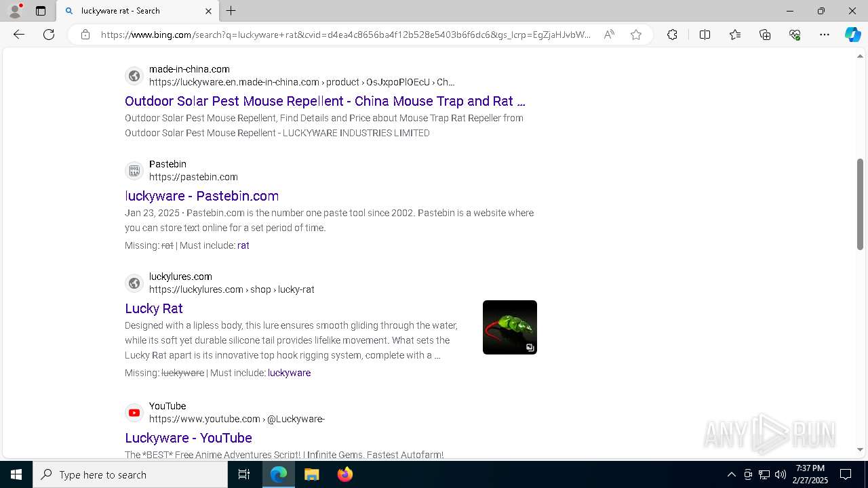
Task: Refresh the Bing search page
Action: (49, 35)
